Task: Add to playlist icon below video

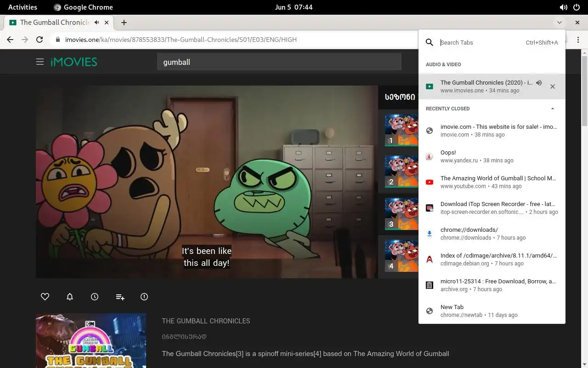Action: pos(120,297)
